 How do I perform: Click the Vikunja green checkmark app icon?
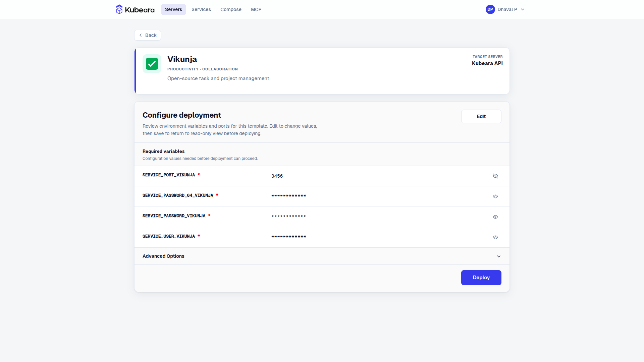click(x=152, y=64)
